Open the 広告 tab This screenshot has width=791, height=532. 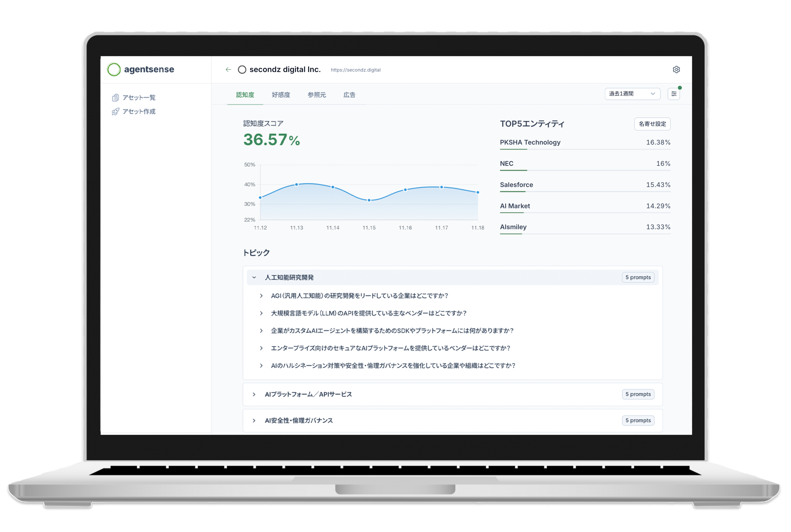tap(349, 95)
